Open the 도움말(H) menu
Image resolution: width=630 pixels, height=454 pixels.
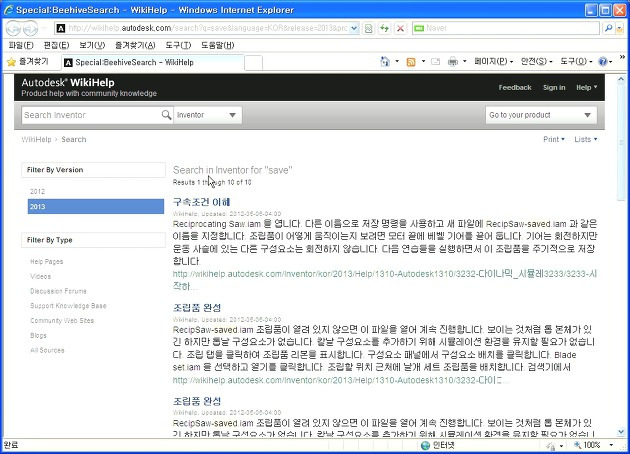coord(217,45)
